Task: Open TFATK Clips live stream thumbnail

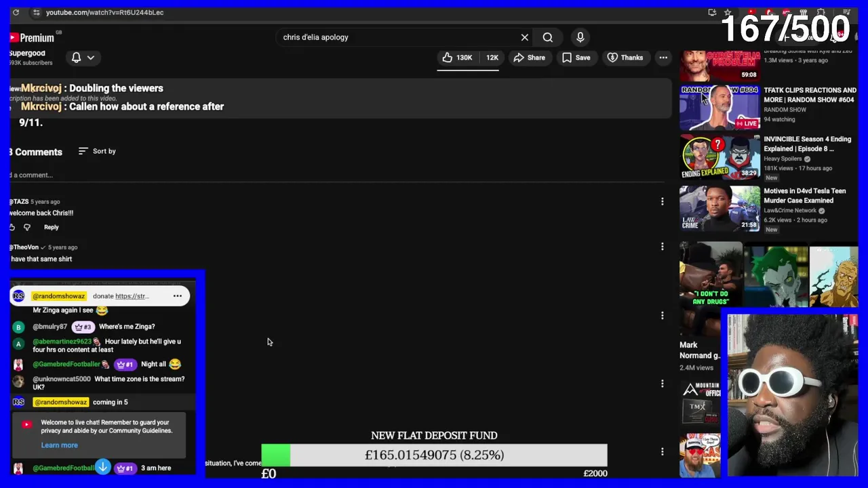Action: tap(719, 108)
